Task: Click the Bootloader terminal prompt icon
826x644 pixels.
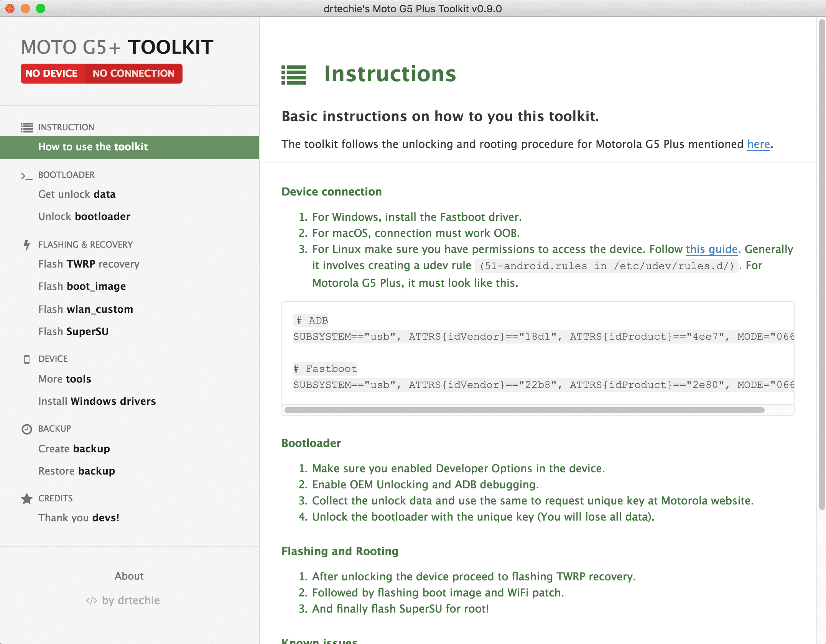Action: click(26, 176)
